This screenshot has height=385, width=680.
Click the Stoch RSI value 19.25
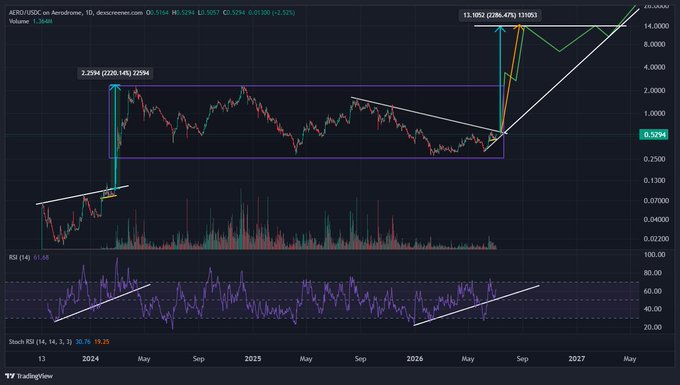coord(102,342)
